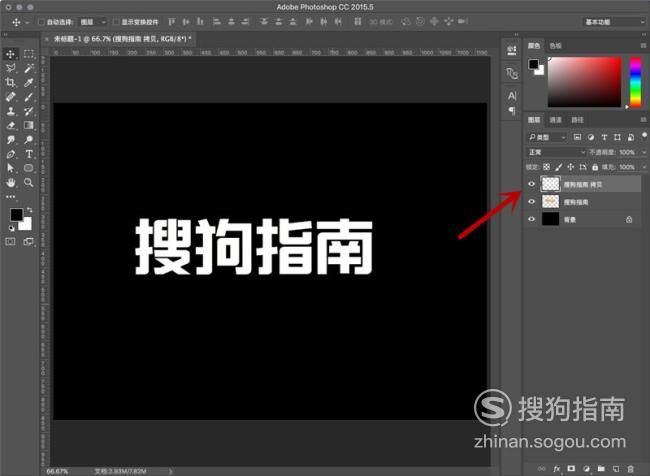Select the Zoom tool

[x=29, y=182]
